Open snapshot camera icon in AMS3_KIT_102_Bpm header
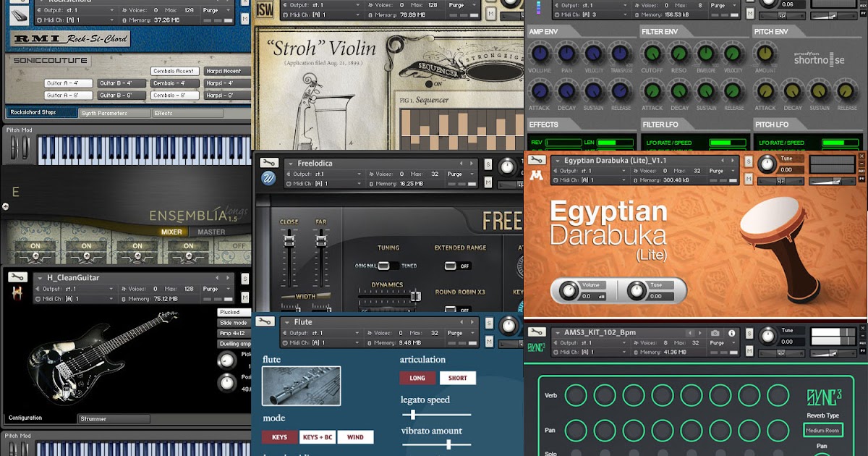The image size is (868, 456). pos(715,333)
